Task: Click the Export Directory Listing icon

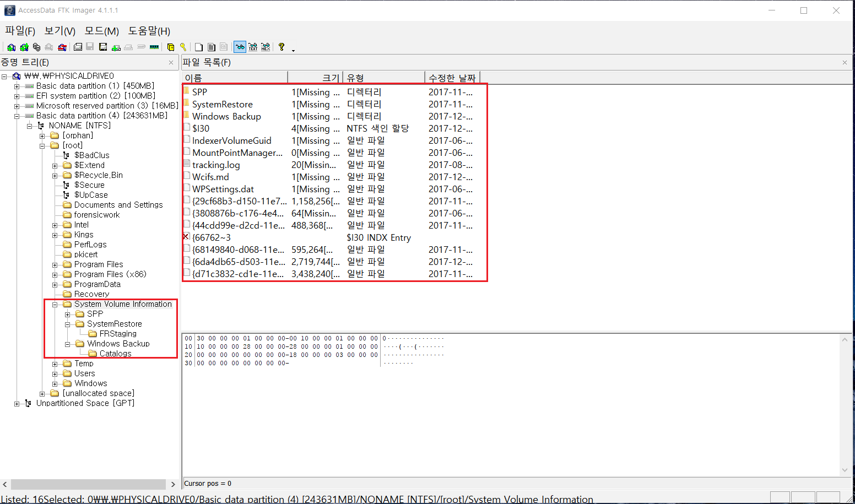Action: pos(224,47)
